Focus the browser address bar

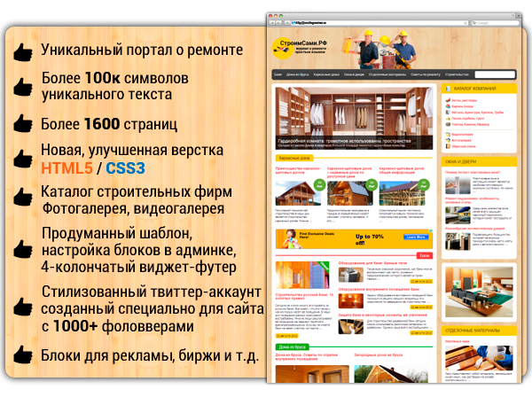pos(379,23)
